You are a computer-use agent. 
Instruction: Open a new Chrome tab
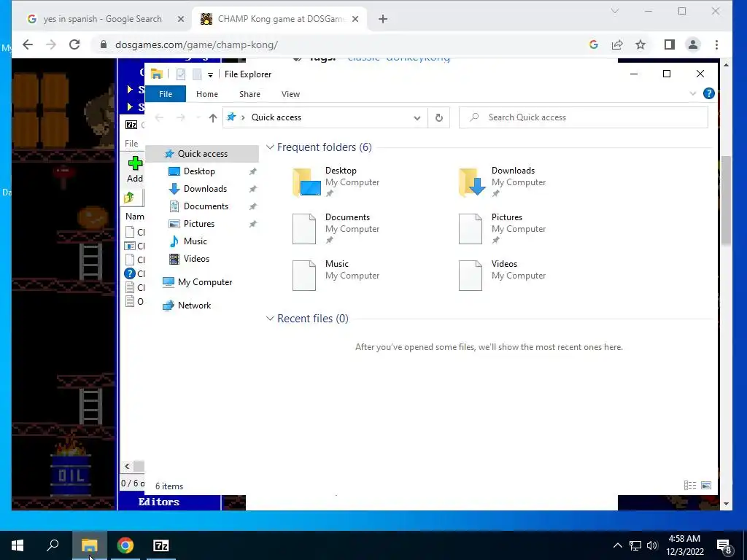(383, 19)
